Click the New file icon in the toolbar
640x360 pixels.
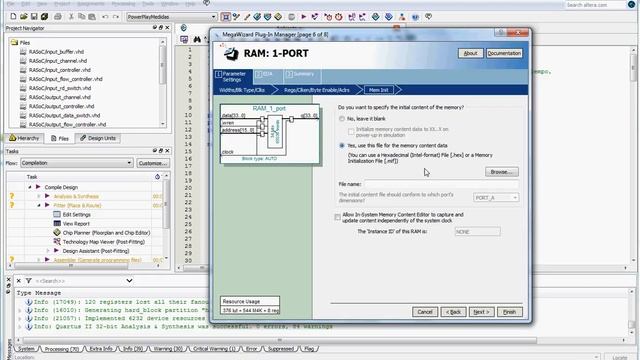[x=13, y=17]
